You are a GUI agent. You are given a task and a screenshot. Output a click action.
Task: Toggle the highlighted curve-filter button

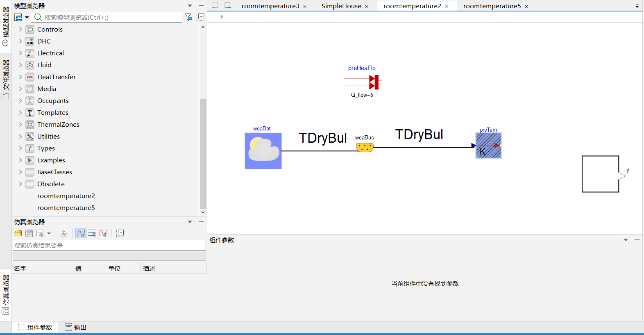tap(81, 233)
